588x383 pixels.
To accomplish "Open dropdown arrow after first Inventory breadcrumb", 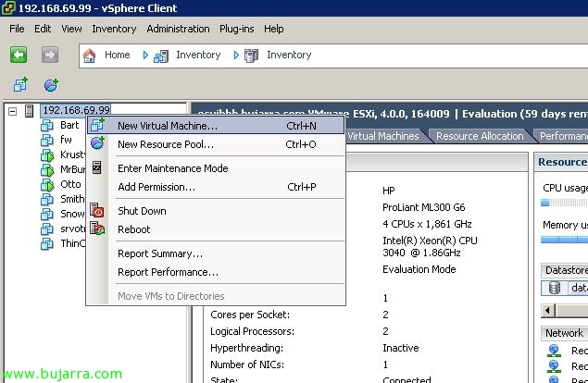I will click(235, 56).
